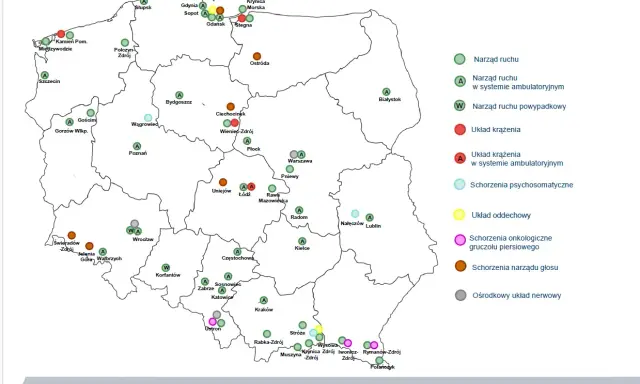Select the grey marker above Wrocław
This screenshot has width=640, height=384.
click(x=134, y=224)
